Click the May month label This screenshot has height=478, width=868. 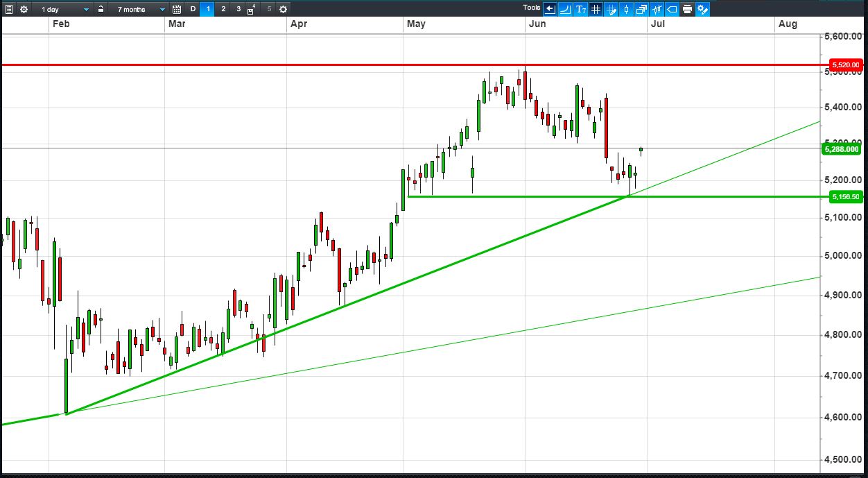click(x=417, y=24)
